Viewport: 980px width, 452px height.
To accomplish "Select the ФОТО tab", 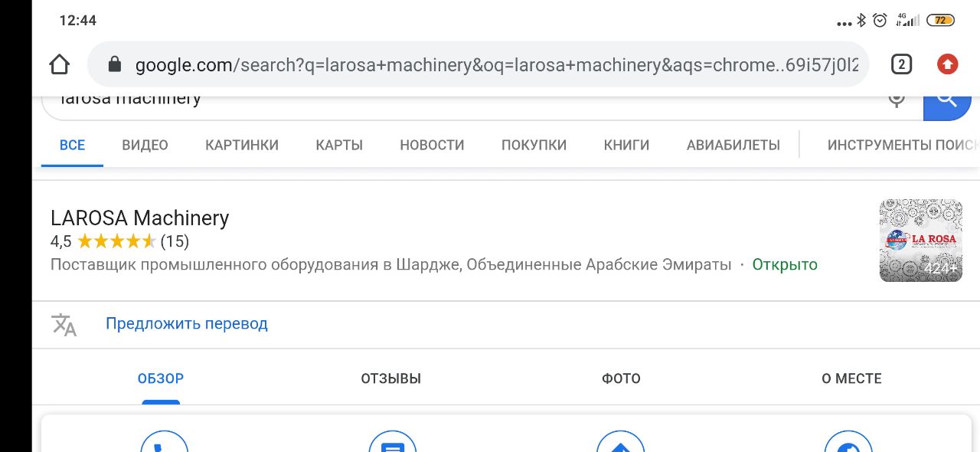I will 621,378.
